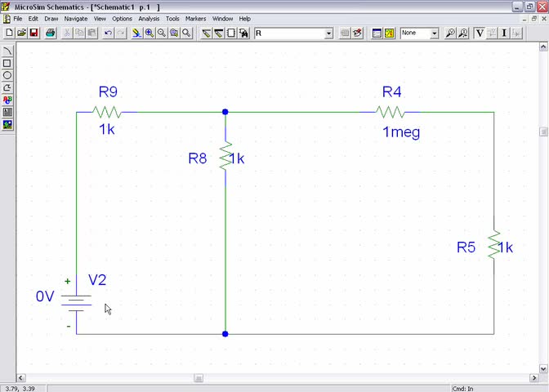Redraw the schematic with the Redraw icon
Viewport: 549px width, 392px height.
point(137,33)
